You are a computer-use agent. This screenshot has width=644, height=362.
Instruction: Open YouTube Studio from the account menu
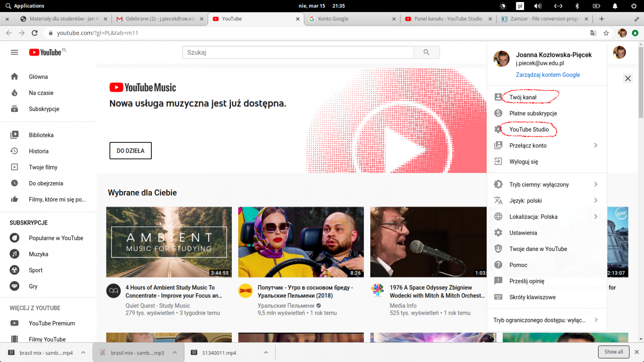547,129
